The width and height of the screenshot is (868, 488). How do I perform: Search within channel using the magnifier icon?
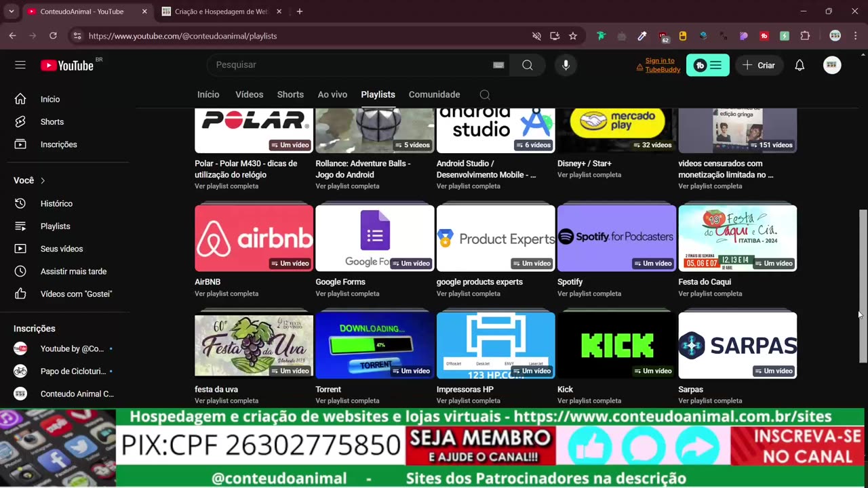pos(485,95)
